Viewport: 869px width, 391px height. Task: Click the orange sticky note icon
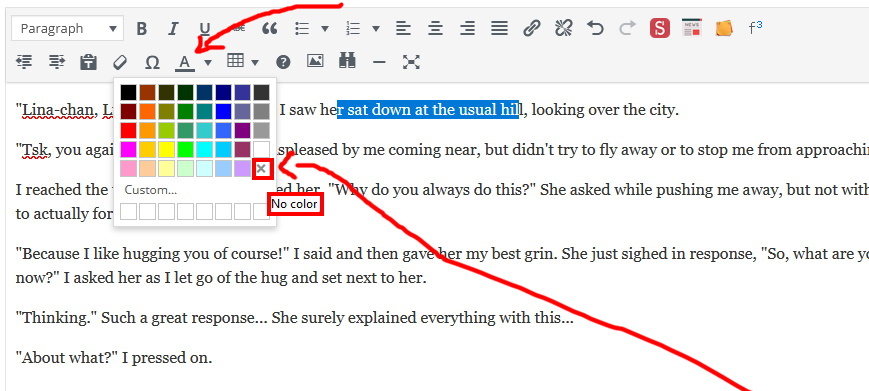tap(724, 28)
